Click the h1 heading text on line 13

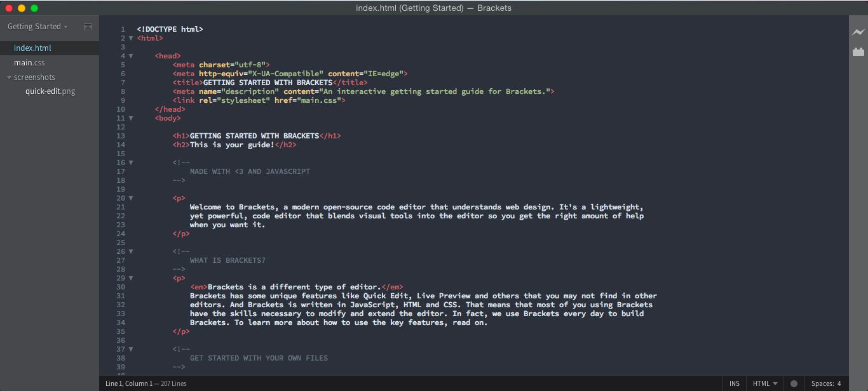pyautogui.click(x=254, y=136)
